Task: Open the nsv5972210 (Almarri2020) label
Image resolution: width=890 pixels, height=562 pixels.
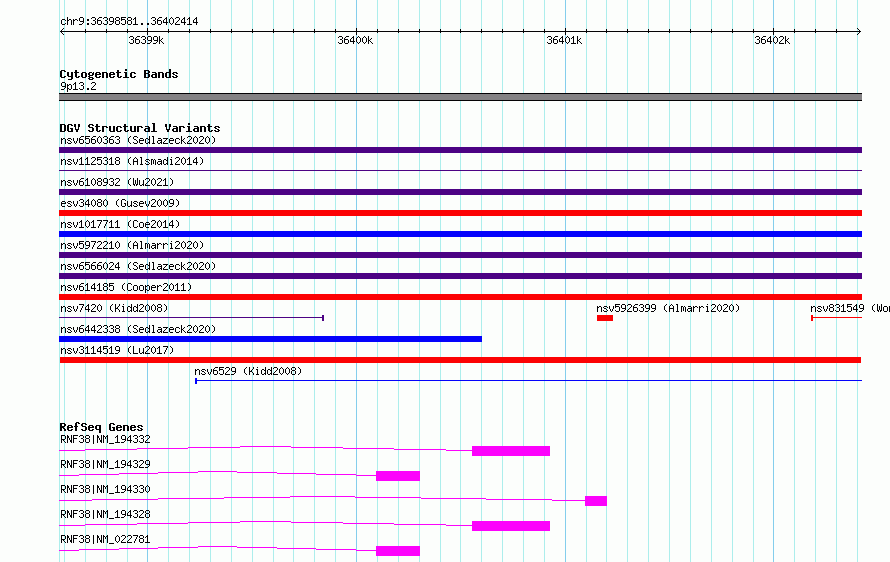Action: 132,245
